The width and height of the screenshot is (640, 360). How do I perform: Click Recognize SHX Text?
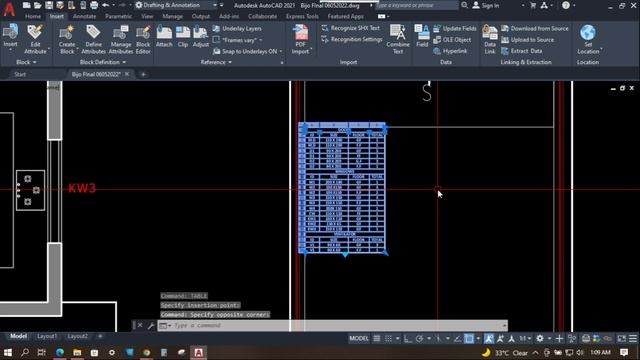351,28
